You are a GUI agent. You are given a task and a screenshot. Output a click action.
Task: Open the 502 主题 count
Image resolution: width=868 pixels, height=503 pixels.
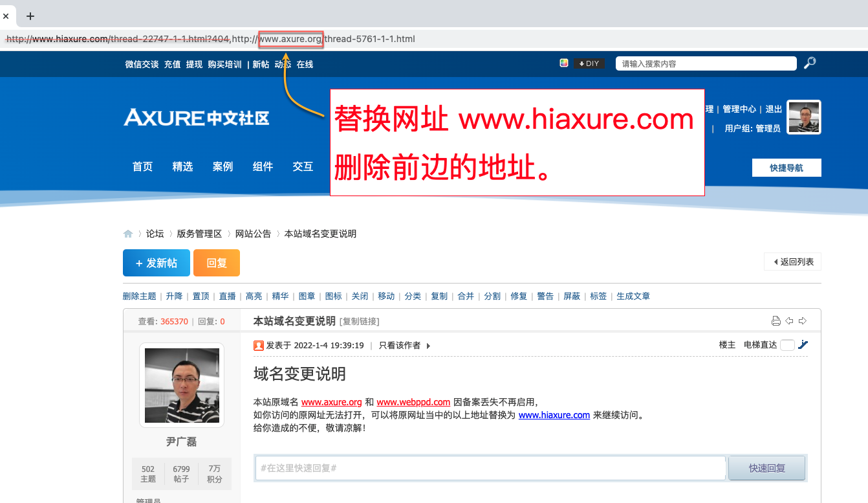point(148,474)
